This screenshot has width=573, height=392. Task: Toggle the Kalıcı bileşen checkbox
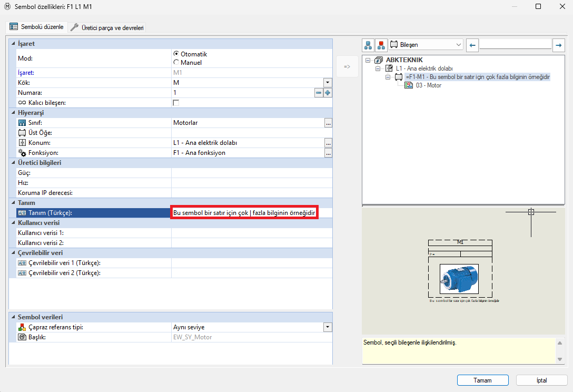tap(176, 103)
